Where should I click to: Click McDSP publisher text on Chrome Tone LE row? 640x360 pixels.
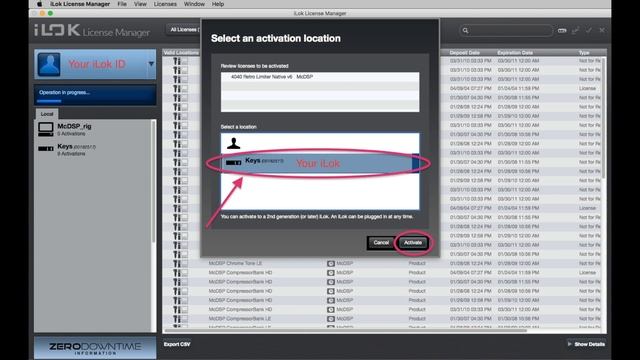coord(344,263)
